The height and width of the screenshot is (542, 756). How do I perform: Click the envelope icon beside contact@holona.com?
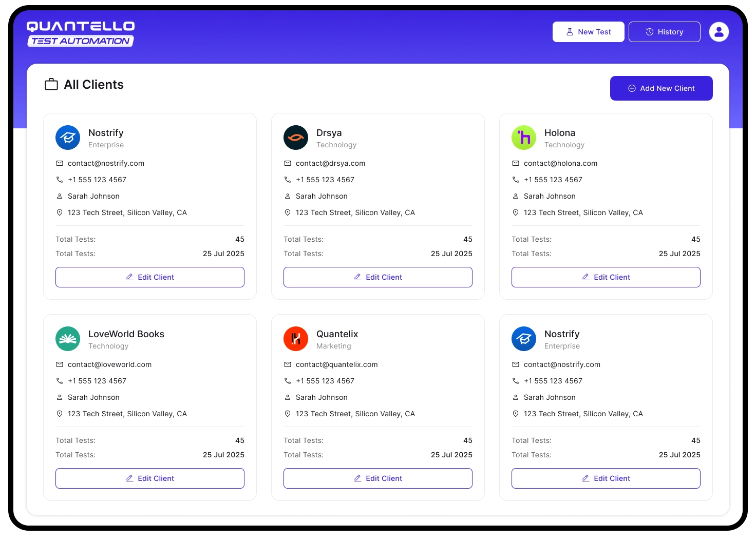(x=516, y=163)
